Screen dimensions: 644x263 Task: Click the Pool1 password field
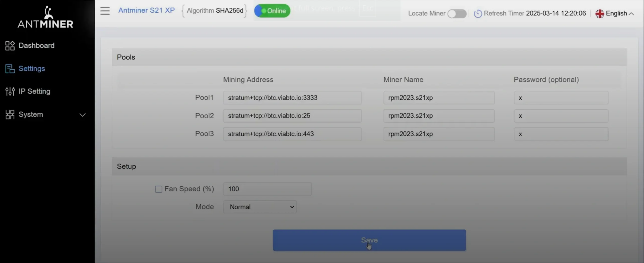[x=561, y=98]
